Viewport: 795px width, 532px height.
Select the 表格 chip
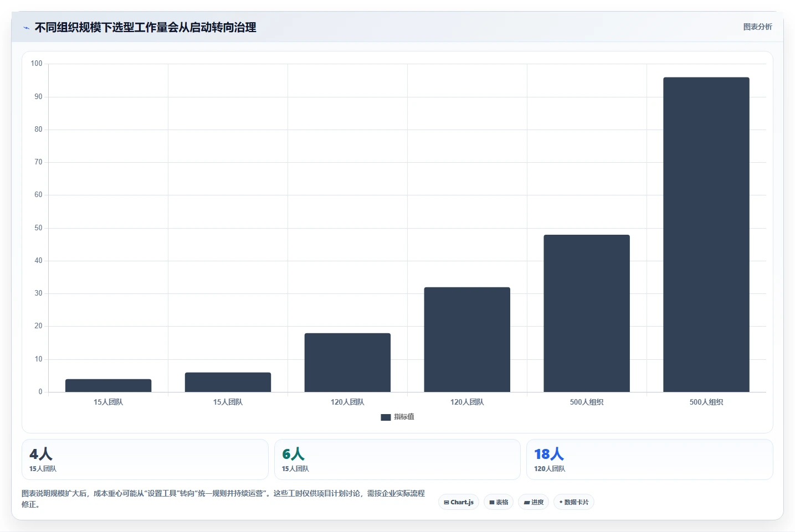tap(499, 502)
